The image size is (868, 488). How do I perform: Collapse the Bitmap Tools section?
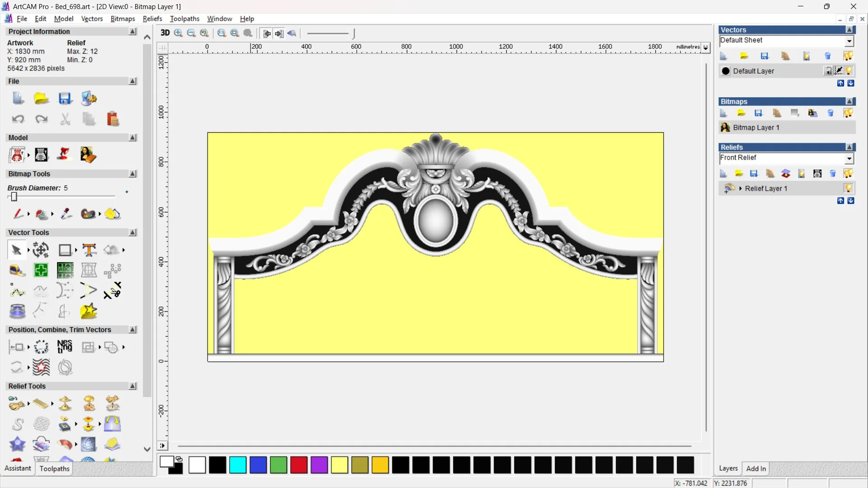tap(132, 174)
